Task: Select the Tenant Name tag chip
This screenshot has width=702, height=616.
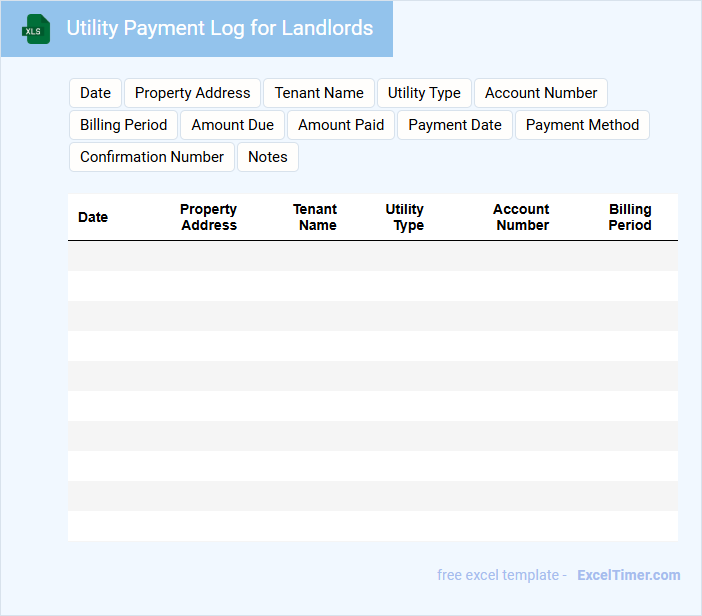Action: click(319, 93)
